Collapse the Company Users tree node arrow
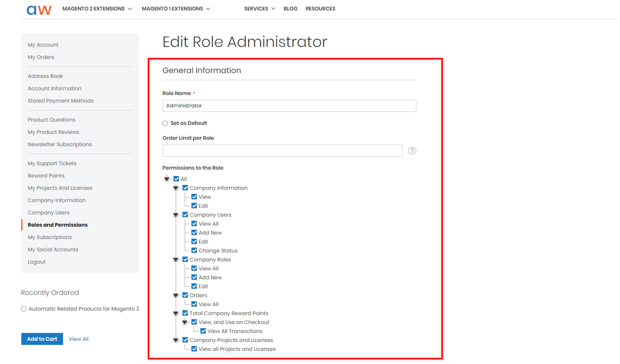This screenshot has height=364, width=620. (x=176, y=215)
